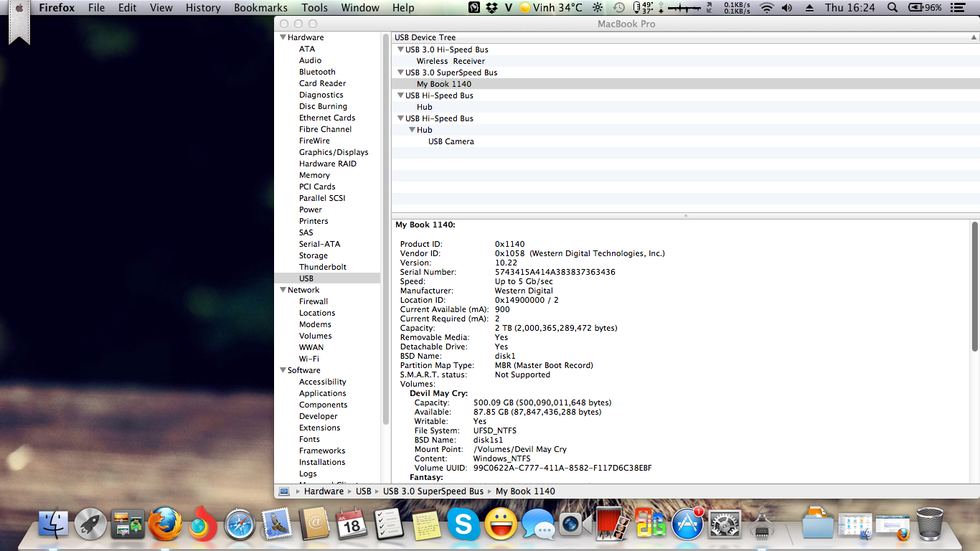Screen dimensions: 980x551
Task: Select Applications under Software
Action: tap(322, 393)
